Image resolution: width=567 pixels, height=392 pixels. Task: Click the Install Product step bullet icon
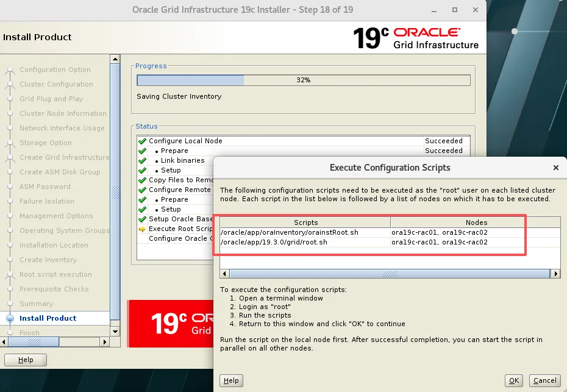10,318
